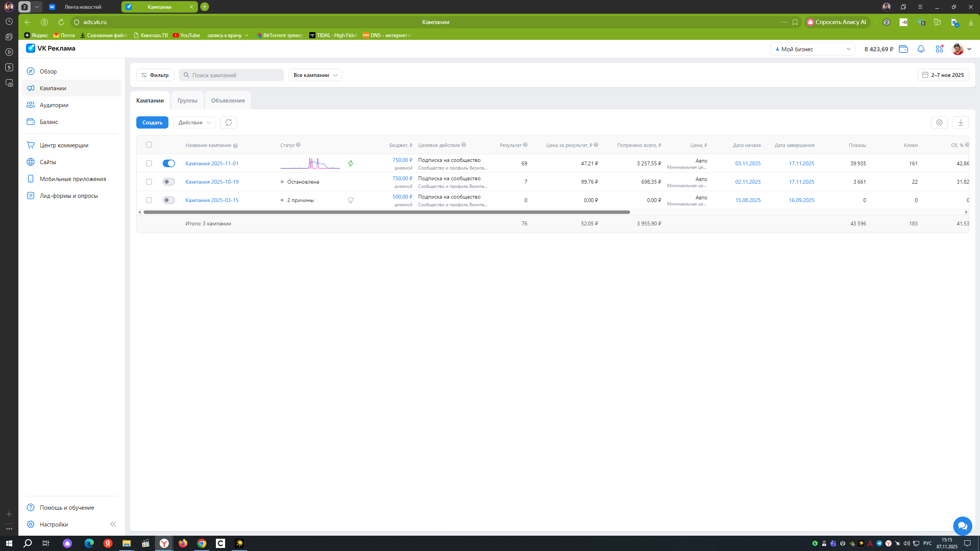This screenshot has height=551, width=980.
Task: Click the lightbulb hint icon for Кампания 2025-03-15
Action: click(x=350, y=200)
